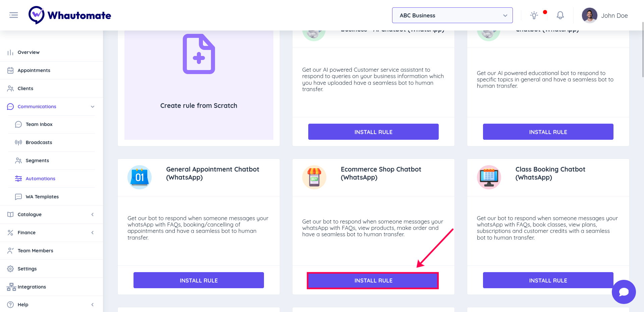Expand the Catalogue menu section
Screen dimensions: 644x312
(93, 214)
